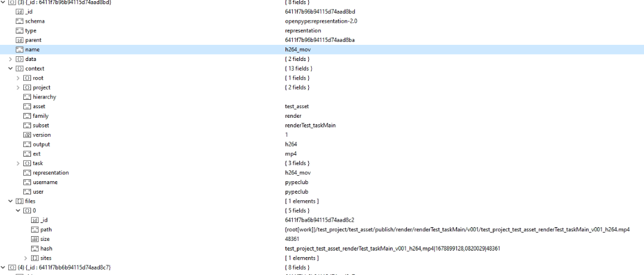
Task: Expand the data field node
Action: tap(11, 59)
